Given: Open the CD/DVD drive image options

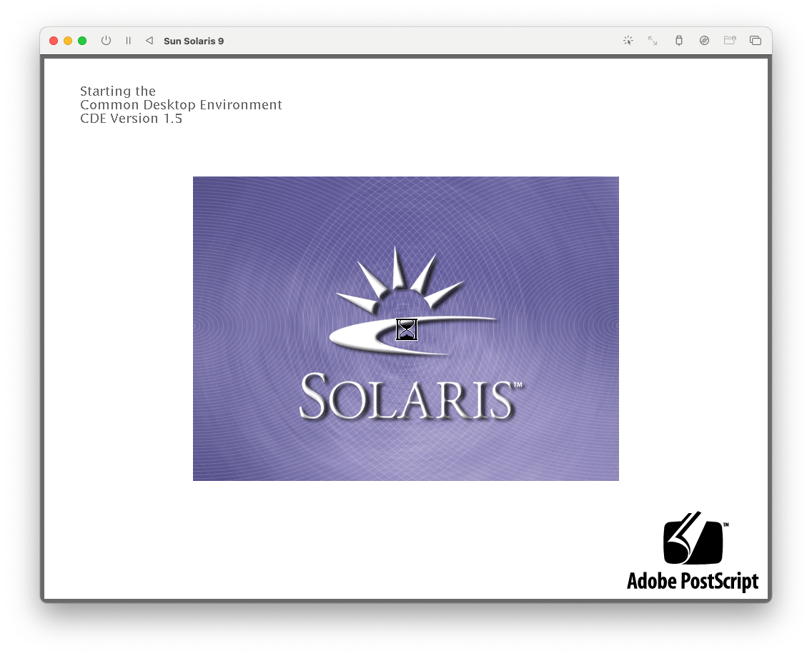Looking at the screenshot, I should coord(704,41).
